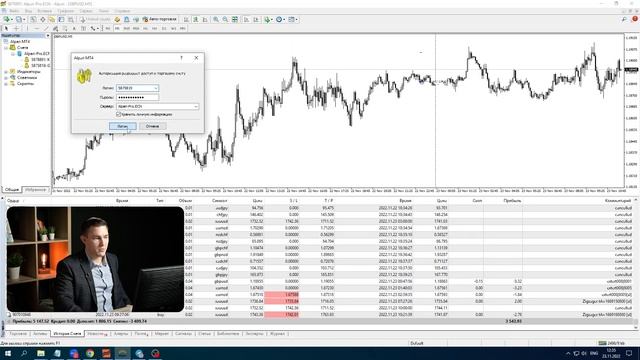
Task: Open Chrome from the taskbar
Action: [x=90, y=353]
